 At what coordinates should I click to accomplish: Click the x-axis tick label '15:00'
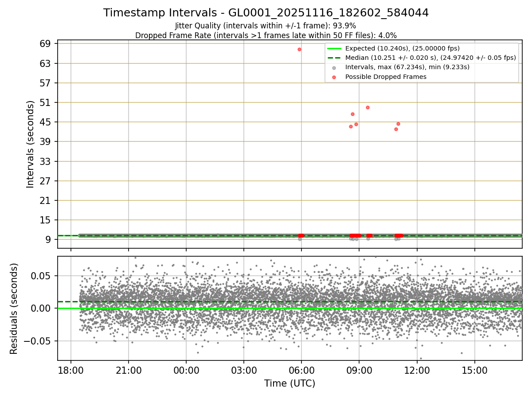(x=475, y=370)
